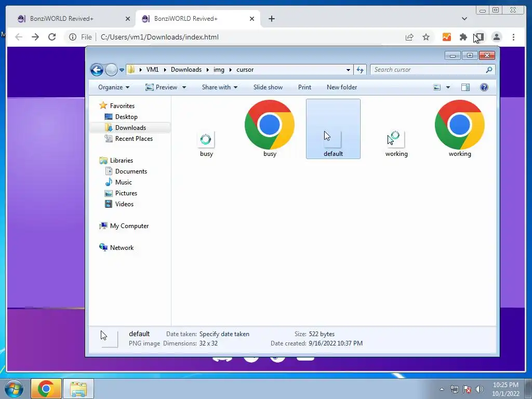Click Chrome's share page icon
This screenshot has width=532, height=399.
coord(409,37)
